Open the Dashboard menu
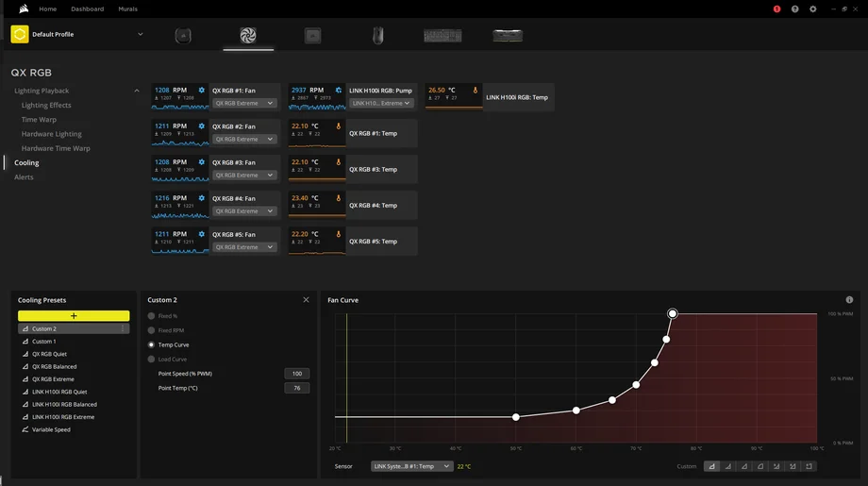The height and width of the screenshot is (486, 868). pos(88,8)
